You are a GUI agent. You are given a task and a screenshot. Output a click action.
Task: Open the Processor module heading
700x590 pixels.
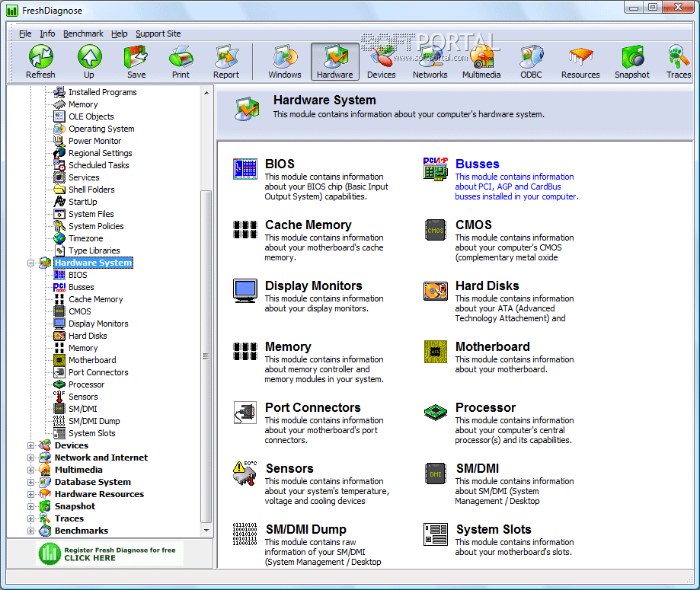[485, 407]
